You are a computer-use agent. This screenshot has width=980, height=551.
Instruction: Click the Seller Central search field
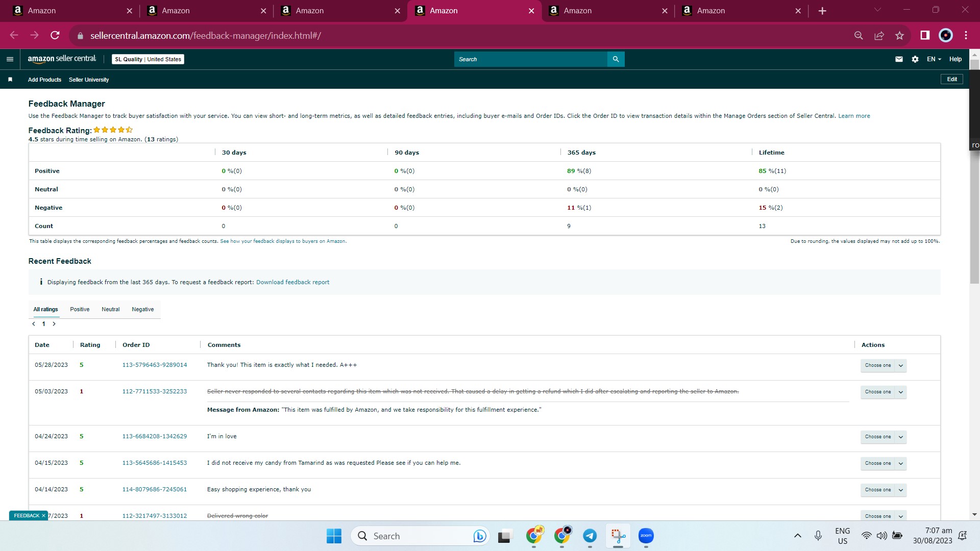[x=531, y=59]
